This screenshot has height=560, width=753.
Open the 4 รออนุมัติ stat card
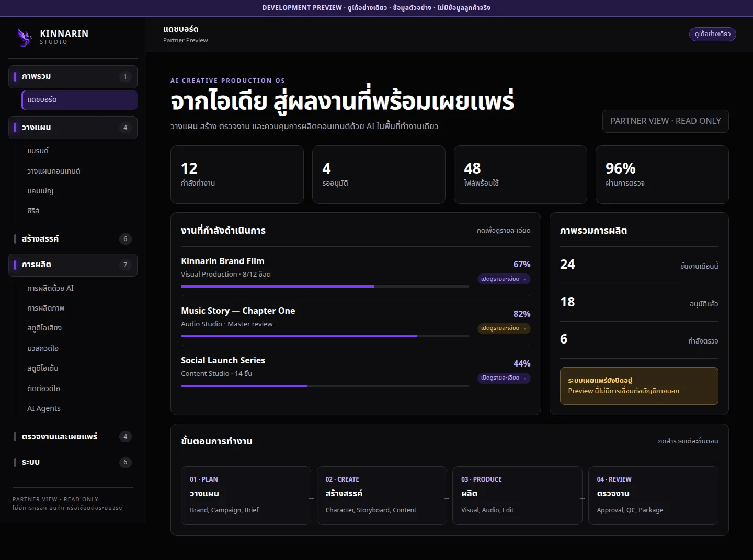tap(379, 175)
